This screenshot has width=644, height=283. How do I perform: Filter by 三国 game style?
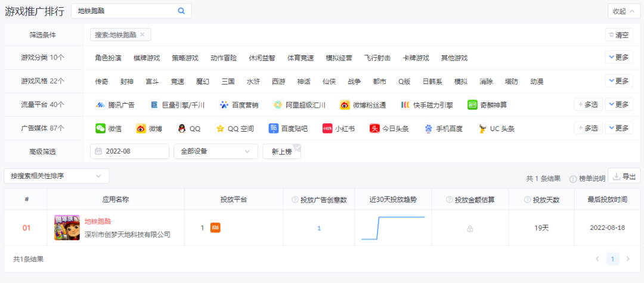(228, 82)
